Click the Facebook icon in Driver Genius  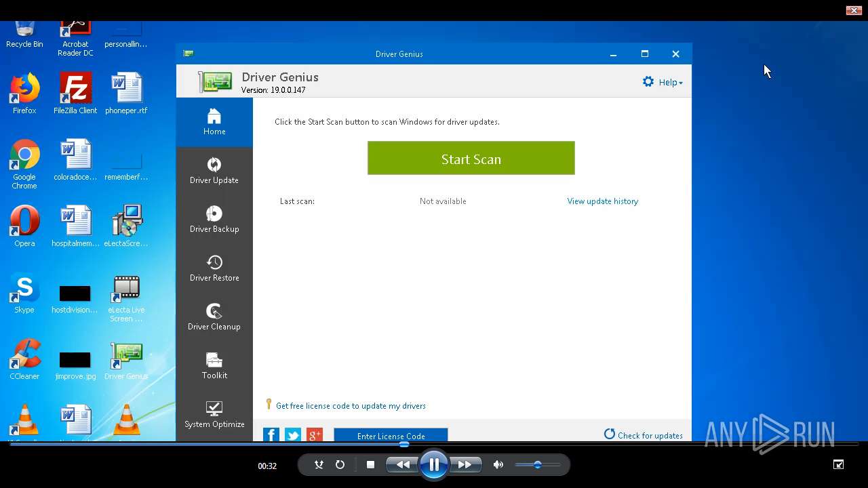tap(271, 434)
